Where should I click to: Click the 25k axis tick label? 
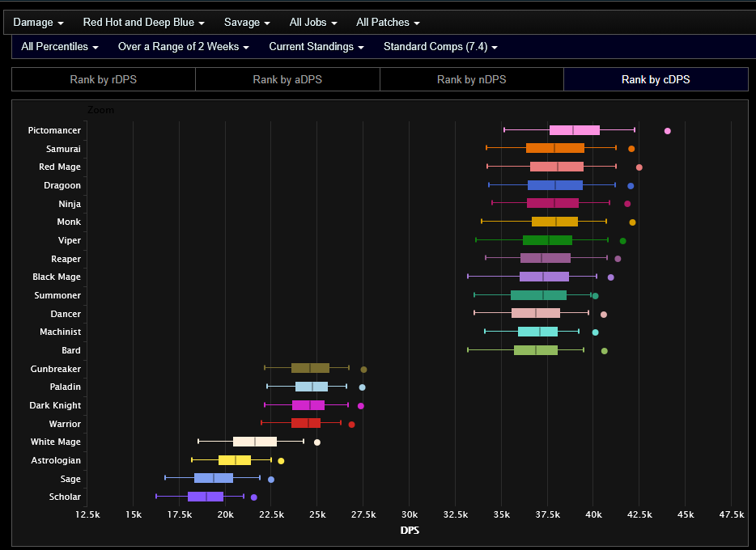[317, 514]
